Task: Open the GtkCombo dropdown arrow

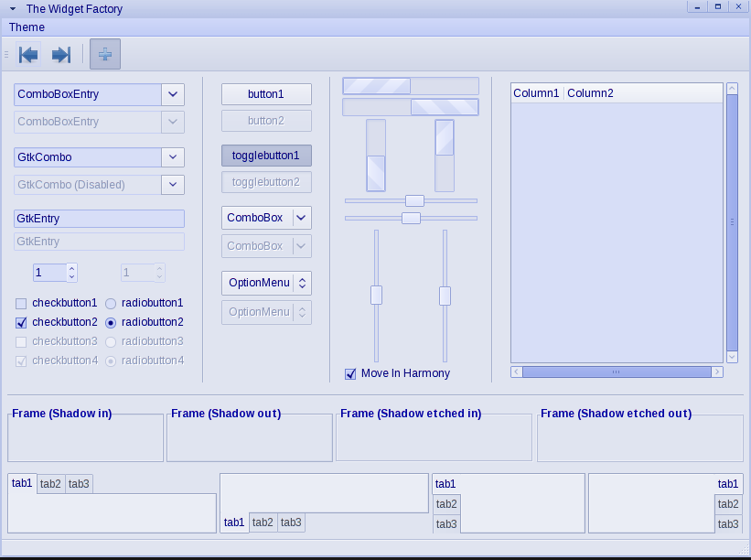Action: (173, 157)
